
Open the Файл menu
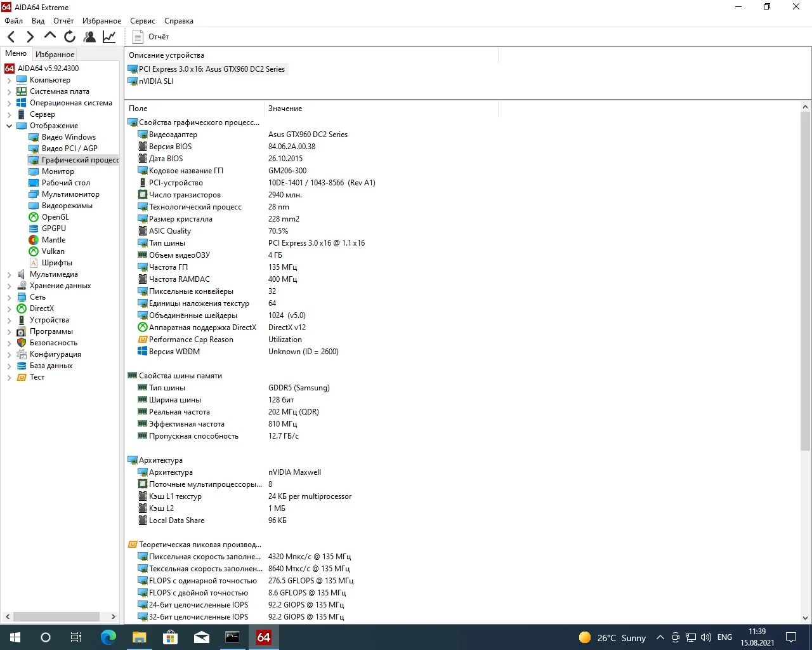(13, 21)
